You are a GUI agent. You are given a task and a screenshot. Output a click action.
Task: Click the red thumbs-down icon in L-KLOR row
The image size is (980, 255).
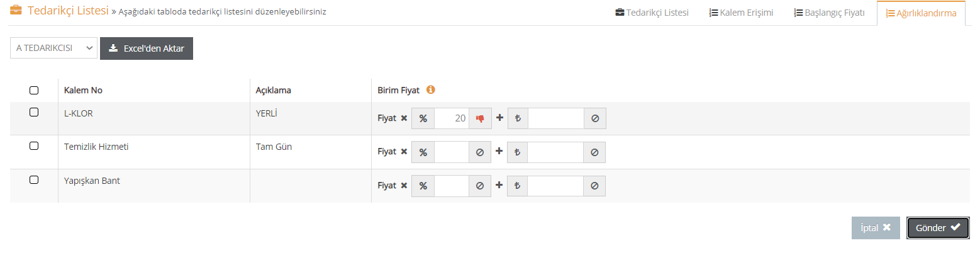[480, 118]
